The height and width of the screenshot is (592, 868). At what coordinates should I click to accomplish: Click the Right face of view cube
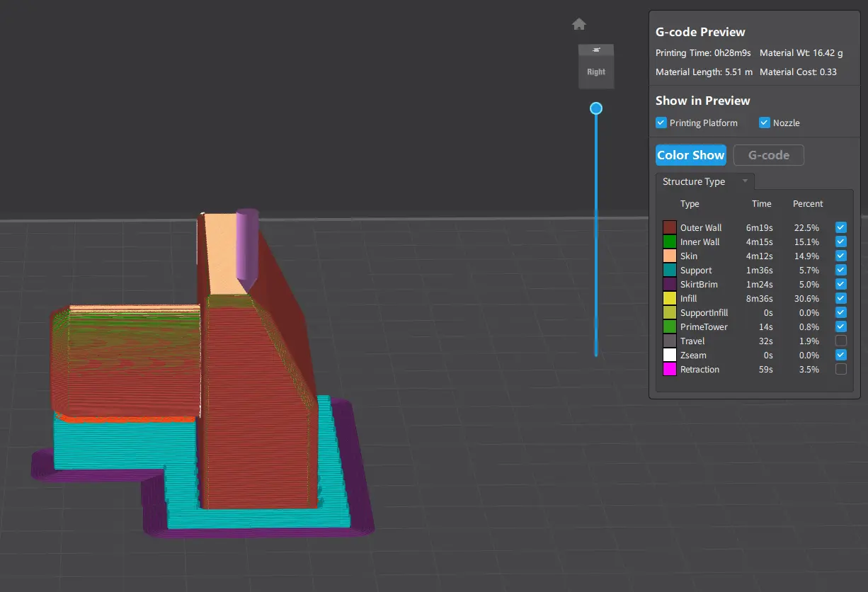[596, 72]
